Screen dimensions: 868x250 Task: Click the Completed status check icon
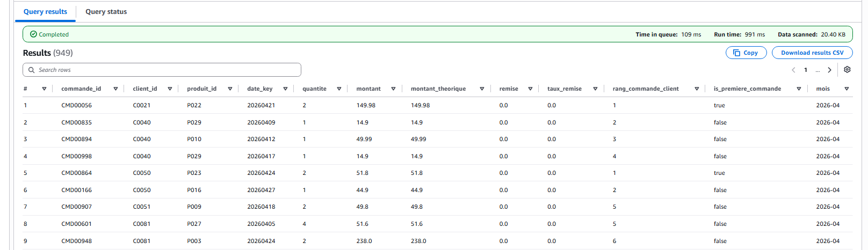point(33,34)
